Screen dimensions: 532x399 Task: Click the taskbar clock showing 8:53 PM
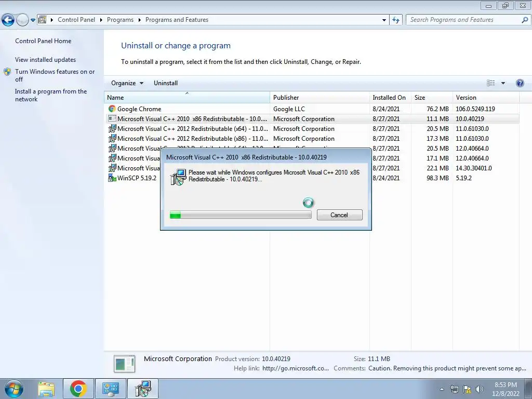click(506, 389)
